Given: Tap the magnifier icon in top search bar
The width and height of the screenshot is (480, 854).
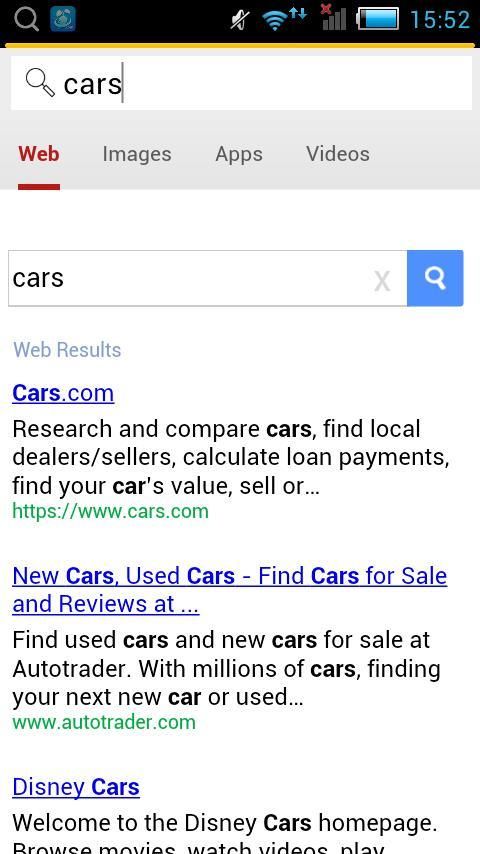Looking at the screenshot, I should tap(40, 84).
